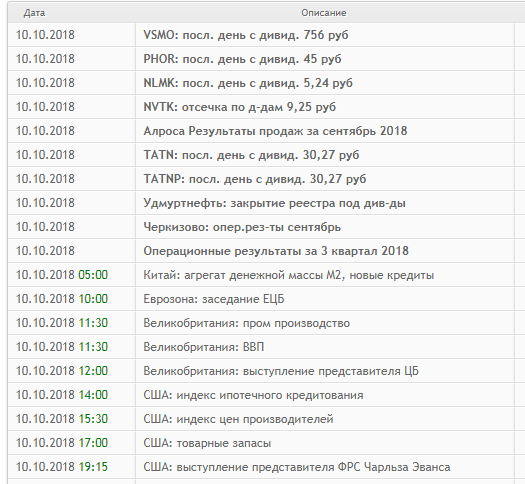The image size is (525, 484).
Task: Click the Описание column header
Action: [x=323, y=13]
